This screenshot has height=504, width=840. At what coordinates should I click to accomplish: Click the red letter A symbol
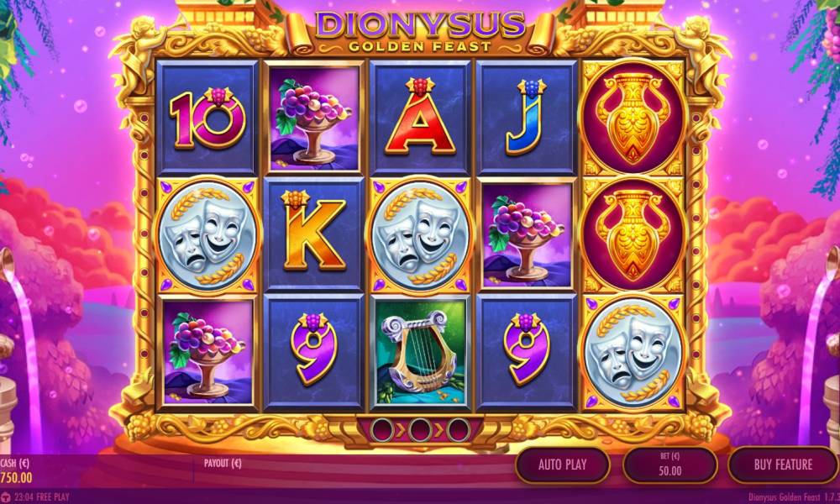click(x=420, y=117)
